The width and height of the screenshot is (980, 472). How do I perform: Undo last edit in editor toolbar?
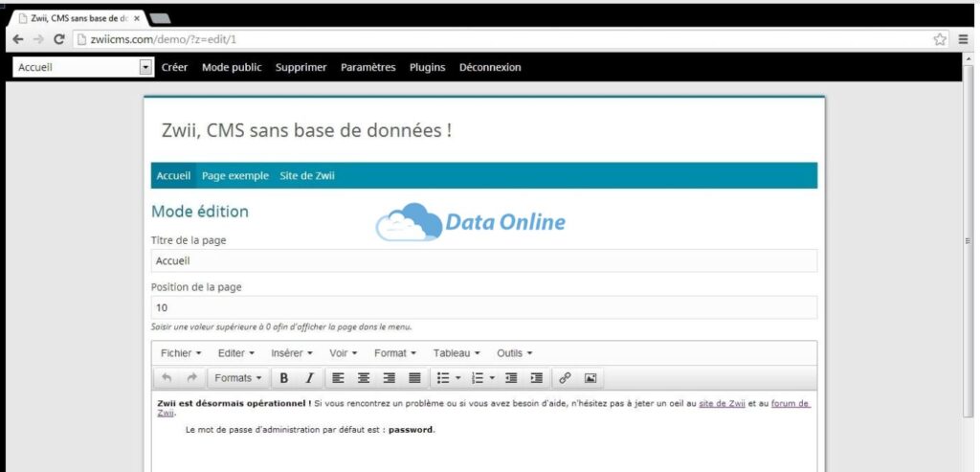pos(167,377)
